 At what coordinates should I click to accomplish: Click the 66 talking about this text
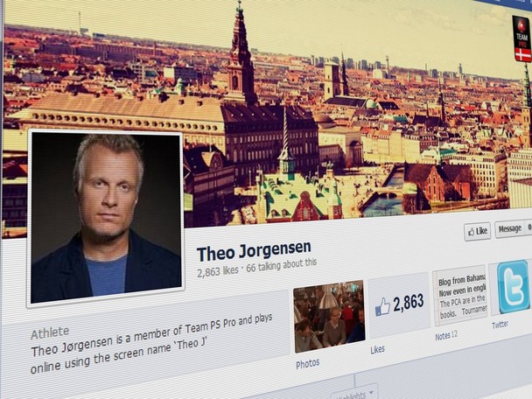(281, 265)
